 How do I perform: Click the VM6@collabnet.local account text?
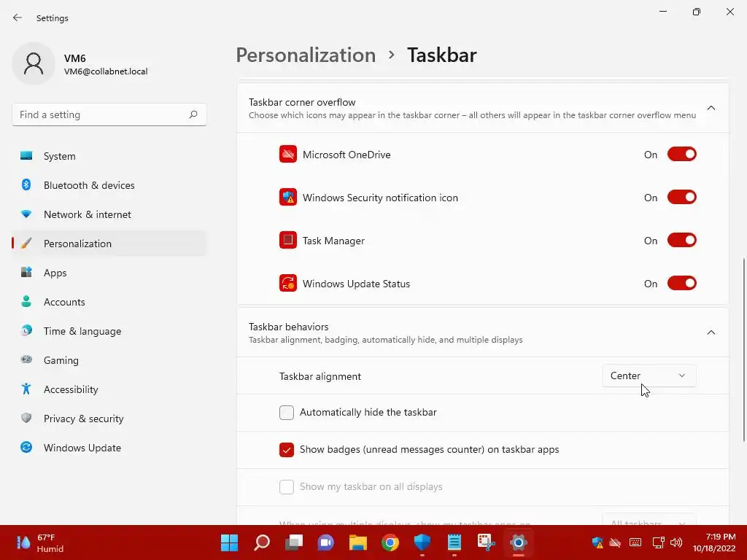click(106, 71)
